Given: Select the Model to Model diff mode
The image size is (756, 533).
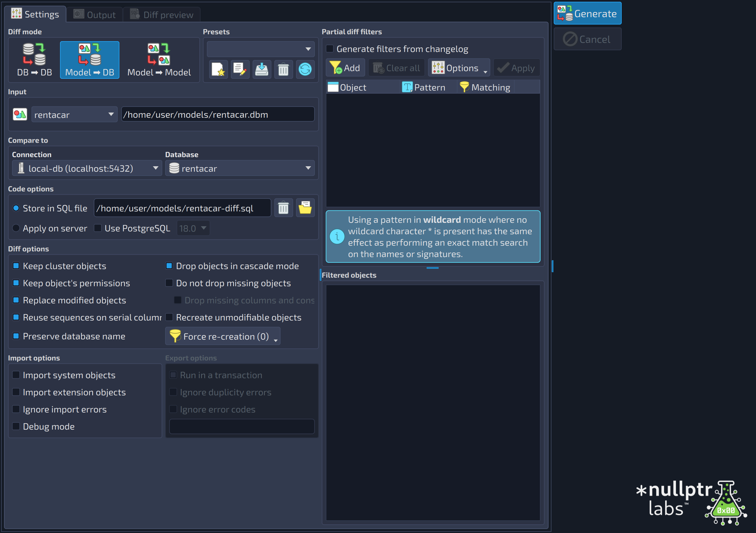Looking at the screenshot, I should click(159, 60).
